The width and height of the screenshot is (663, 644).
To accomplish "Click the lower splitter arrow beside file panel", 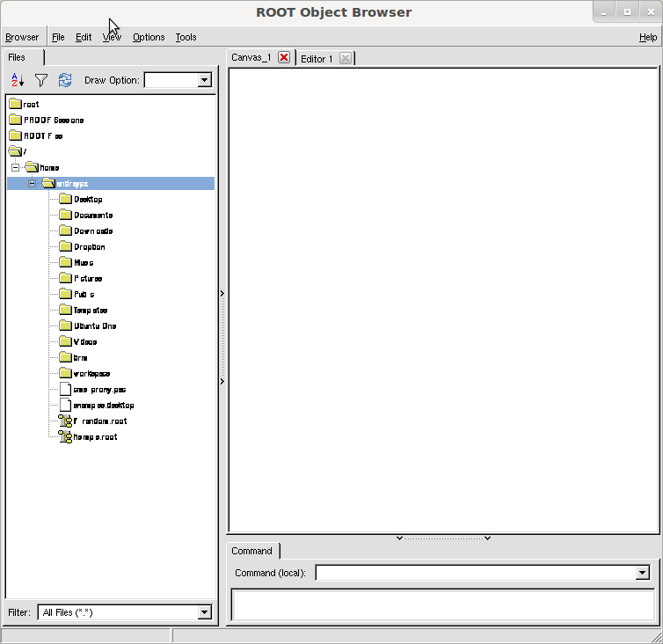I will click(222, 381).
